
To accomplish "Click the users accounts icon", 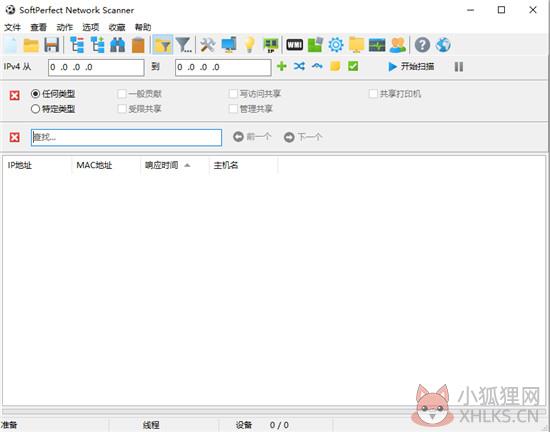I will point(398,45).
